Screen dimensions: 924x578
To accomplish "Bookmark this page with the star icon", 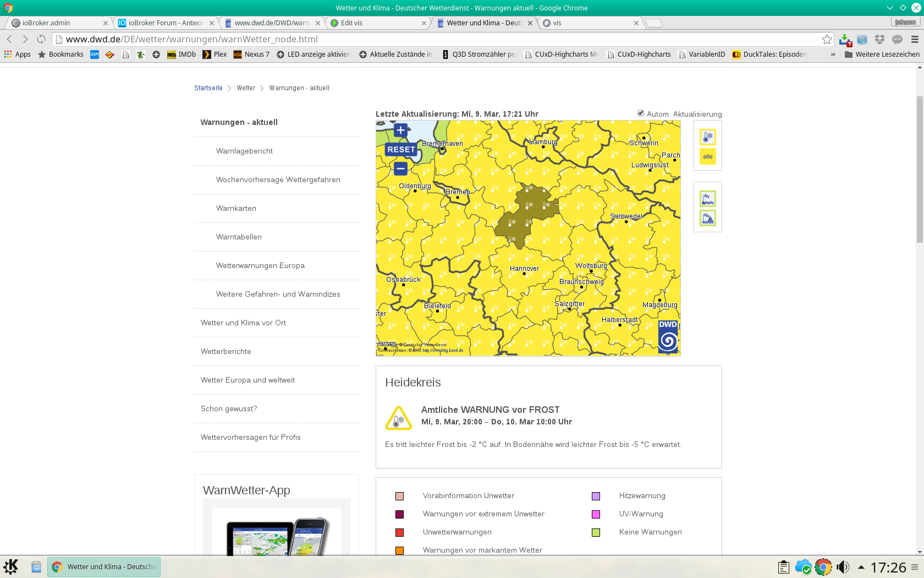I will 827,39.
